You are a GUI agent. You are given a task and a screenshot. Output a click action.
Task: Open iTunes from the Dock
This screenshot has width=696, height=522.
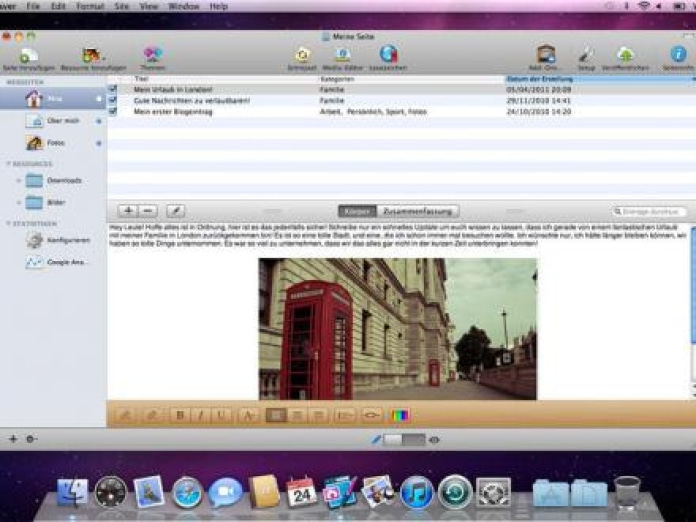click(x=416, y=492)
